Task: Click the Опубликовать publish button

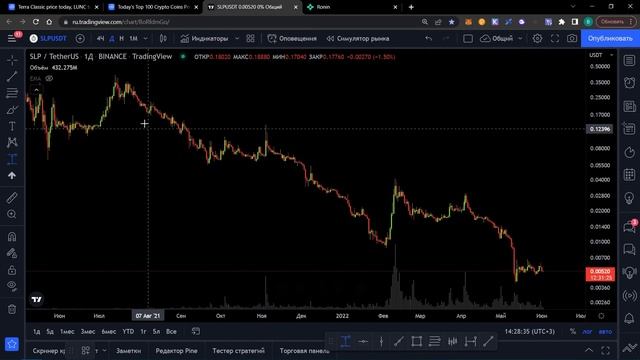Action: tap(610, 38)
